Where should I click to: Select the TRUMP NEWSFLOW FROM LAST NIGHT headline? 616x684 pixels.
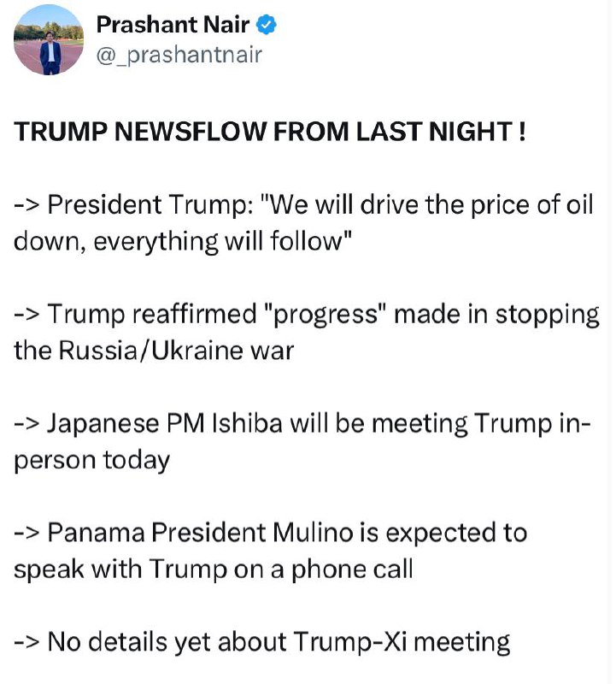click(270, 132)
